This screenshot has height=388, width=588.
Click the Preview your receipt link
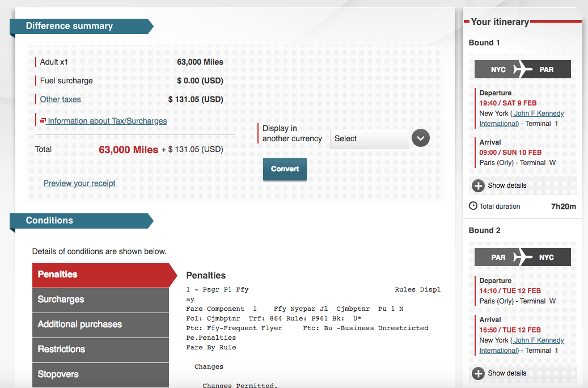pos(79,183)
